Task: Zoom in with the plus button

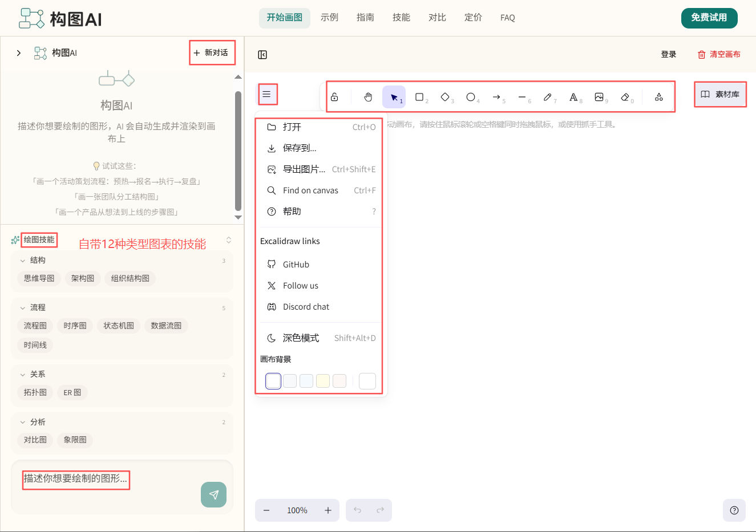Action: click(328, 510)
